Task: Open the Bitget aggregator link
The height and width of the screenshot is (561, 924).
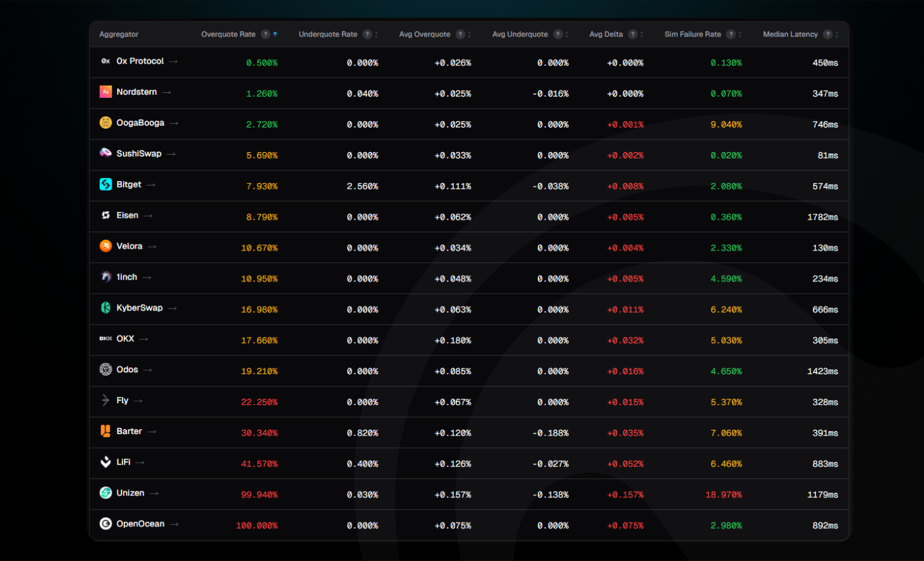Action: click(129, 184)
